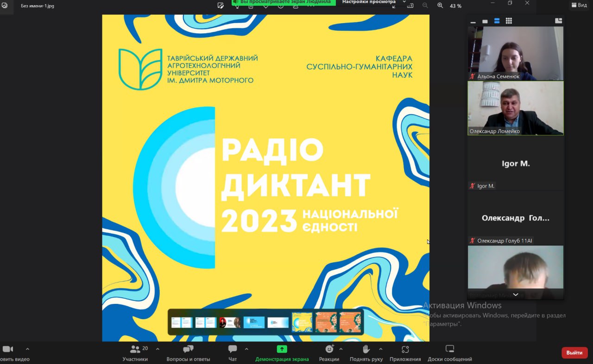Click the red Выйти leave button
The image size is (593, 364).
pos(574,352)
